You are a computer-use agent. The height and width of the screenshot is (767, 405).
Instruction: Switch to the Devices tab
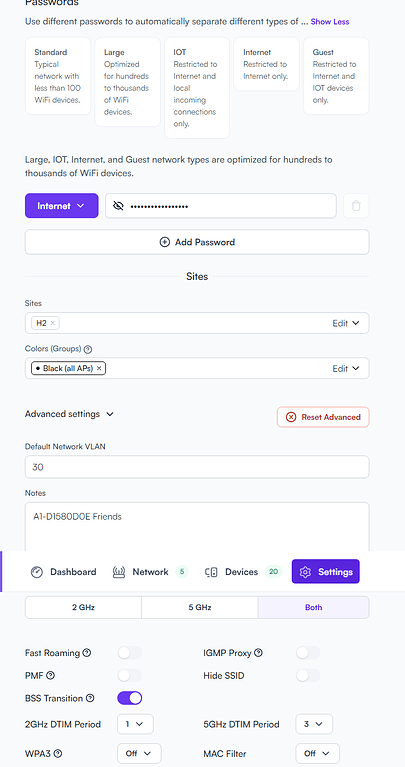coord(243,572)
